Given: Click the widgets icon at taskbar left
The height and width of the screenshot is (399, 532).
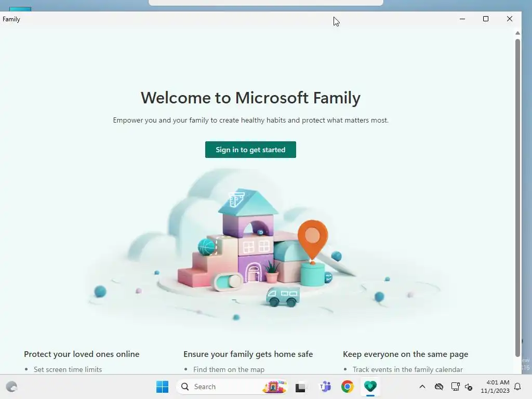Looking at the screenshot, I should [11, 387].
